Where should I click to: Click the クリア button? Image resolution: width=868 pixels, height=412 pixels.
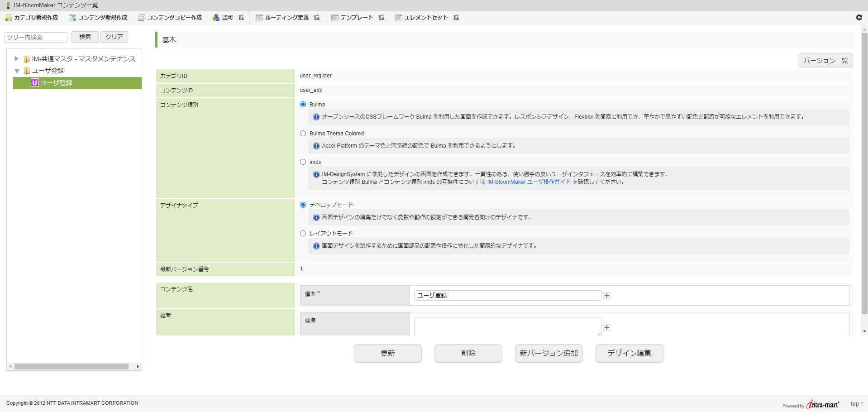click(114, 37)
